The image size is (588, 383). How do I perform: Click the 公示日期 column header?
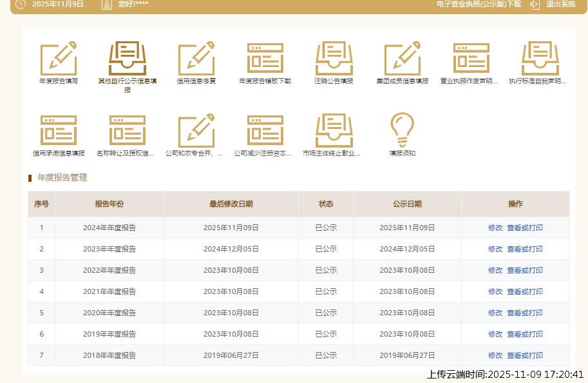[407, 204]
